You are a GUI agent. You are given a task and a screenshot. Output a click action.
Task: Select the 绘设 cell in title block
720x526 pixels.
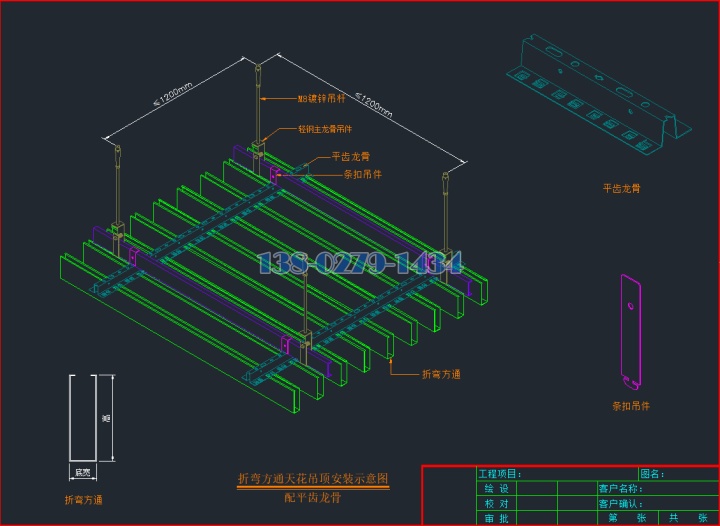coord(496,488)
